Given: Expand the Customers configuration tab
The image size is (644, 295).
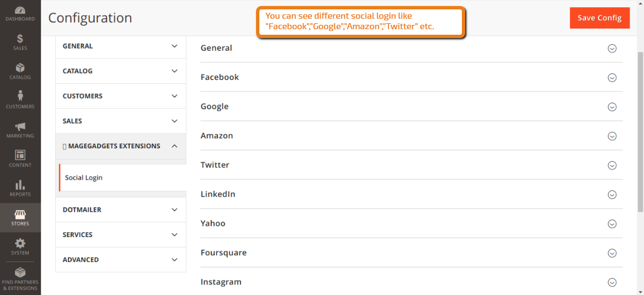Looking at the screenshot, I should tap(121, 96).
